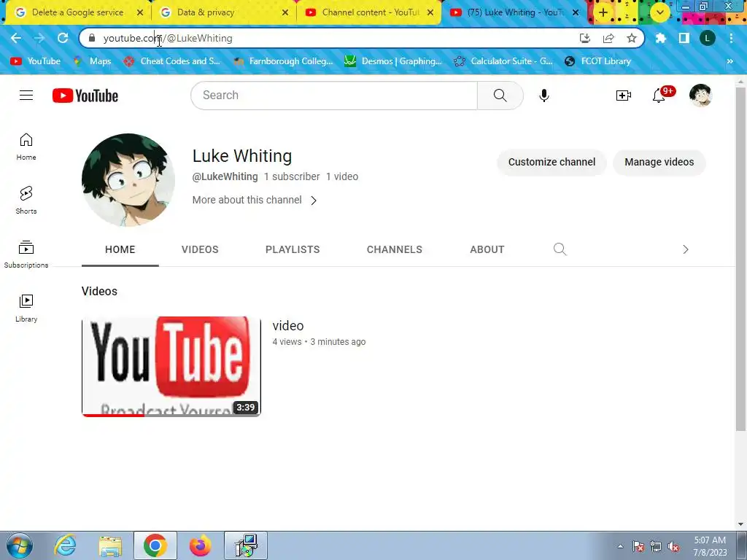The height and width of the screenshot is (560, 747).
Task: Click the page vertical scrollbar
Action: point(740,260)
